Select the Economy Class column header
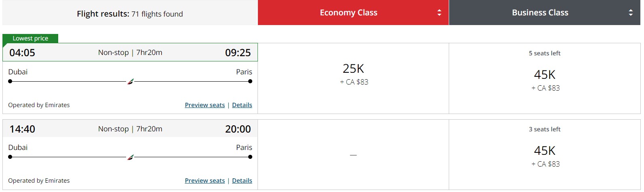This screenshot has height=192, width=644. tap(353, 13)
